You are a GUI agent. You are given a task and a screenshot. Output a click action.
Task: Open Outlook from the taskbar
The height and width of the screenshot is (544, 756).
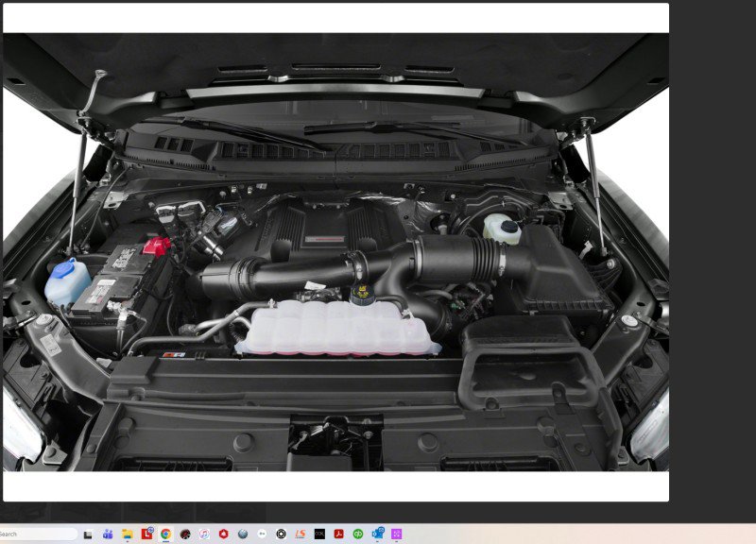(x=379, y=534)
